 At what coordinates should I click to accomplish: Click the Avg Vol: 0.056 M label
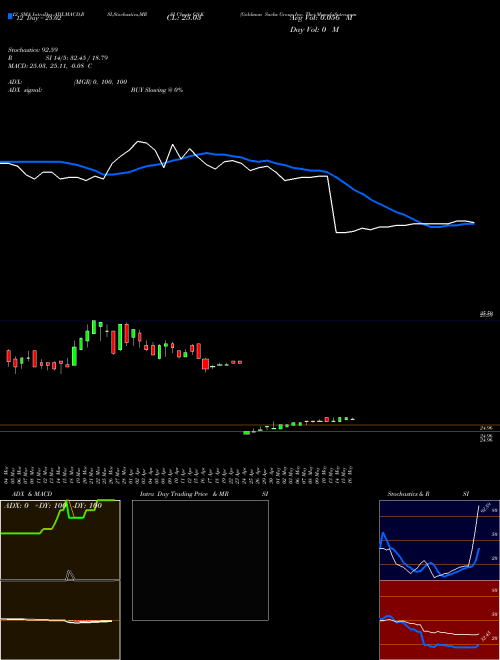click(x=321, y=18)
